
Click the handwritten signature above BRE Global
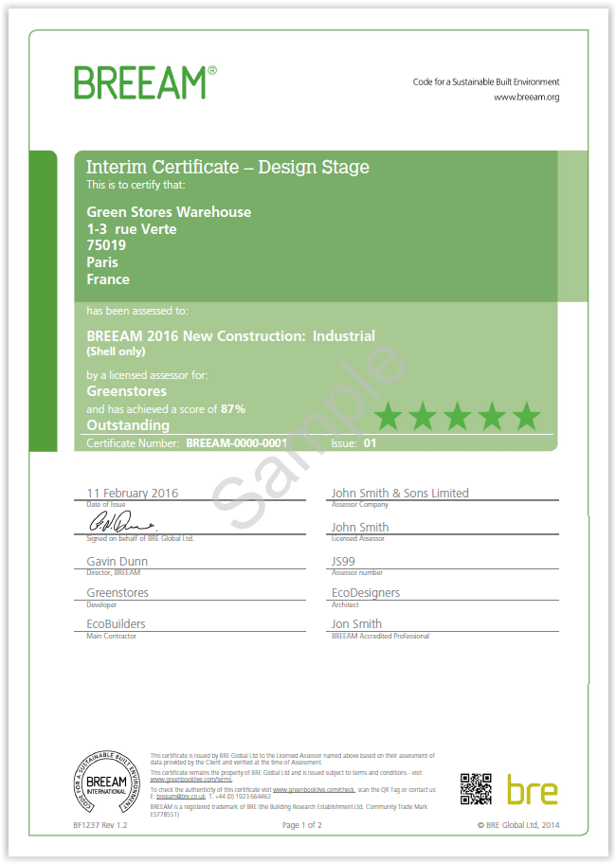point(120,523)
